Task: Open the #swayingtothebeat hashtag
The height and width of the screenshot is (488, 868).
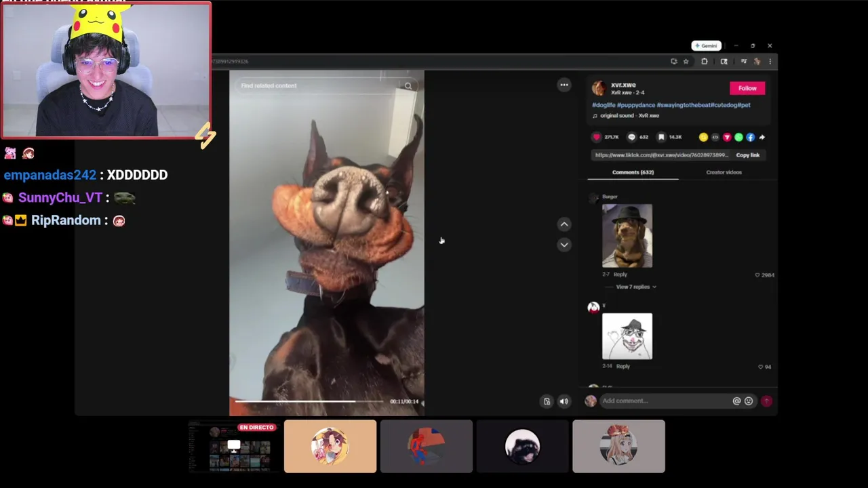Action: coord(683,105)
